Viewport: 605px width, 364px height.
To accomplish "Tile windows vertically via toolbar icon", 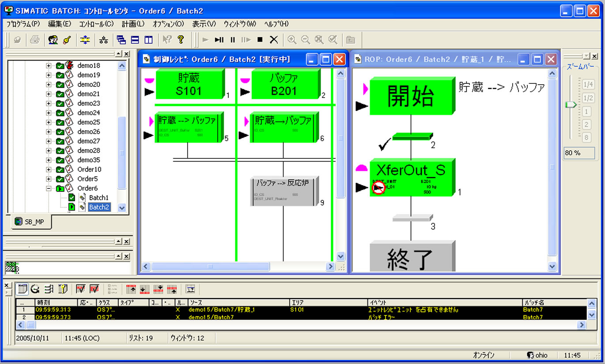I will point(149,40).
